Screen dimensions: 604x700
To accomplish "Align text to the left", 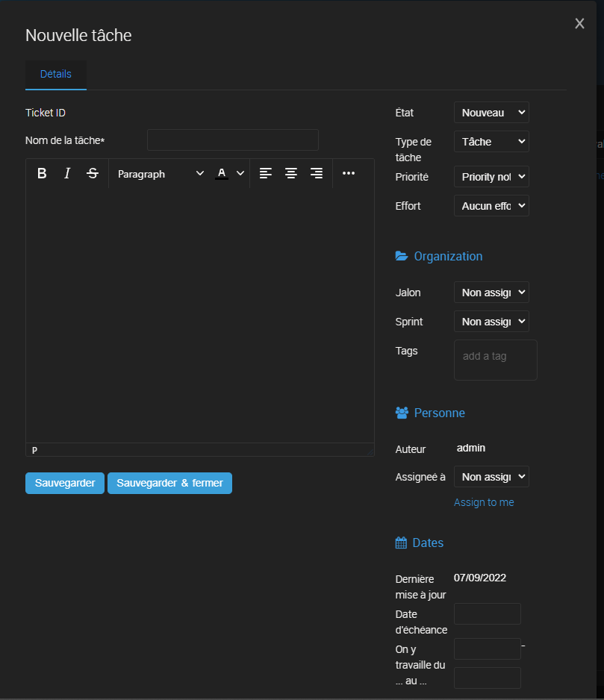I will [266, 173].
